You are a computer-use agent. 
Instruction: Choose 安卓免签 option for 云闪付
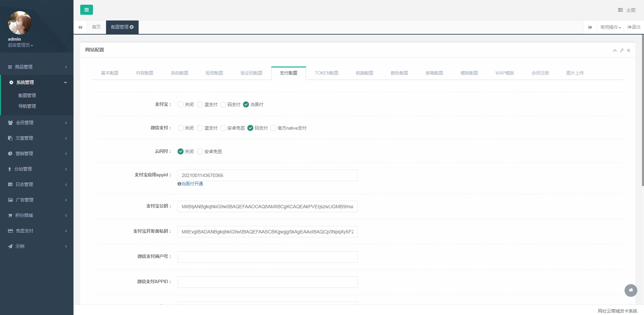(x=200, y=151)
